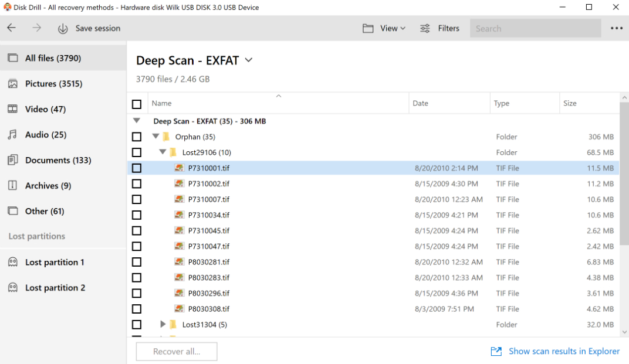Collapse the Deep Scan - EXFAT (35) group
629x364 pixels.
coord(137,120)
